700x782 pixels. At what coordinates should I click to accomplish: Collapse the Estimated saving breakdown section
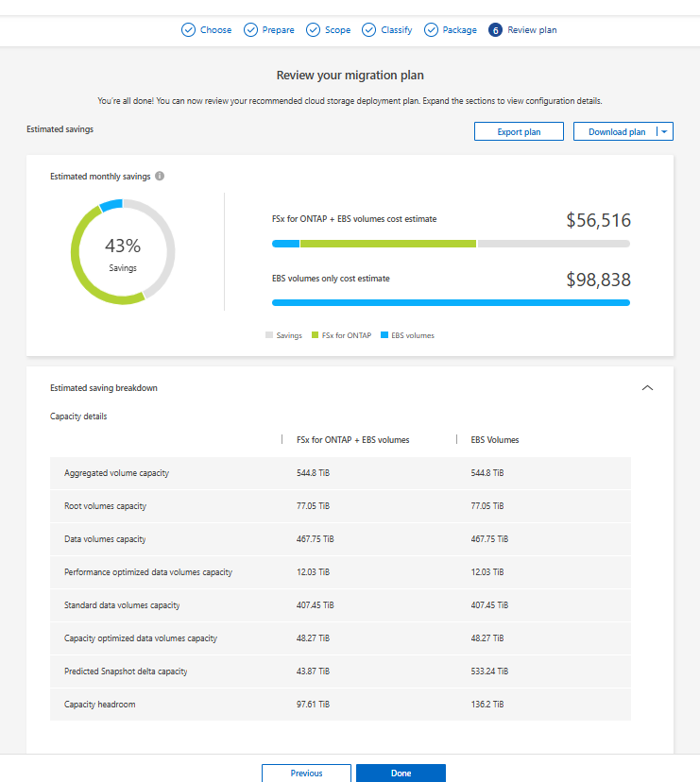click(x=647, y=387)
